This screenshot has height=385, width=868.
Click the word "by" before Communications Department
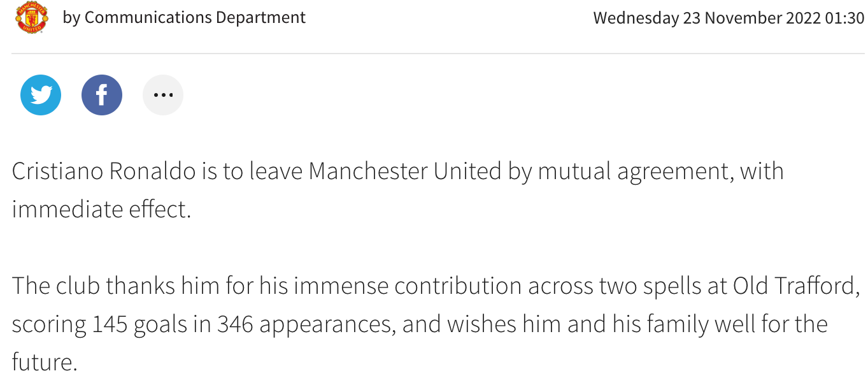tap(71, 18)
